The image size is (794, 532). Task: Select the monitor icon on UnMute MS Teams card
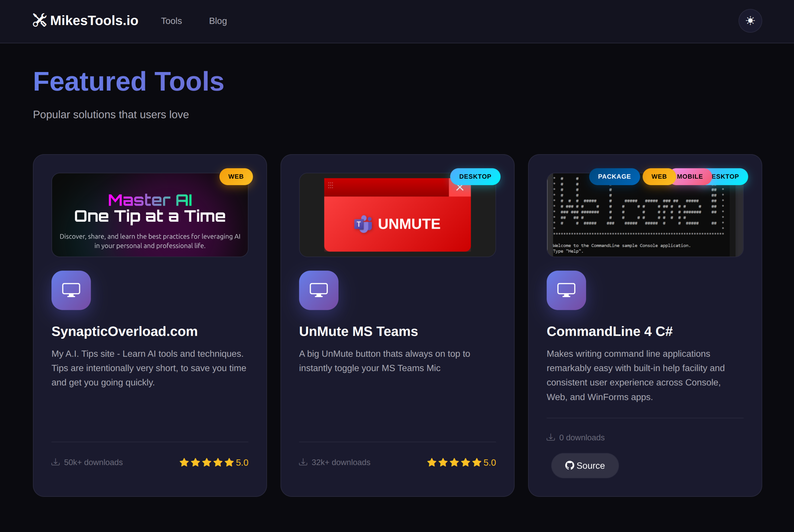point(318,290)
